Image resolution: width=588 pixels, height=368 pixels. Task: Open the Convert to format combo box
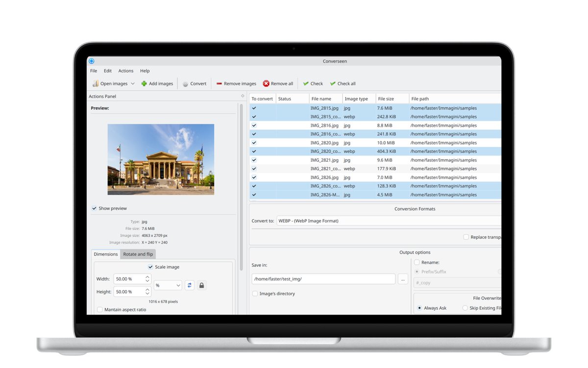pos(389,221)
